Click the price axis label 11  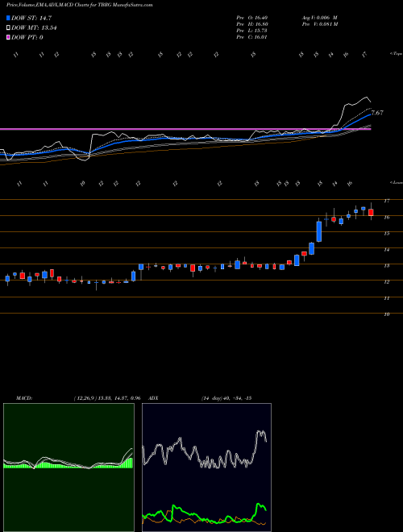[386, 298]
